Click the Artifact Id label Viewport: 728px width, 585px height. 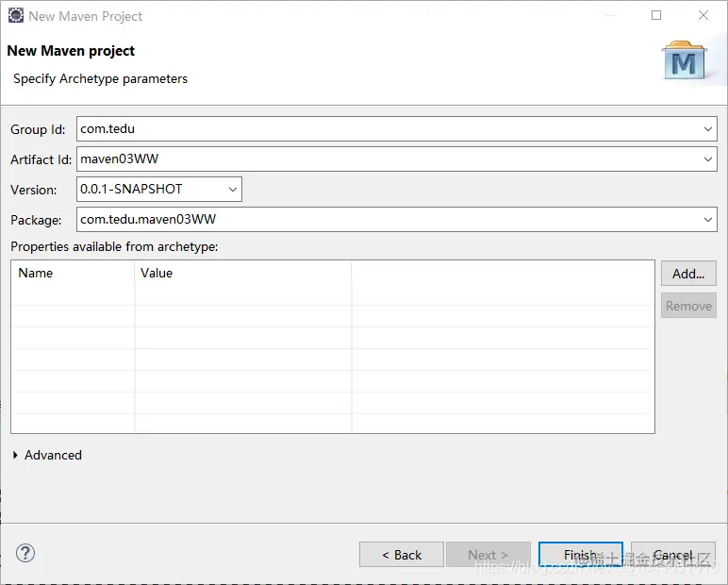tap(41, 159)
